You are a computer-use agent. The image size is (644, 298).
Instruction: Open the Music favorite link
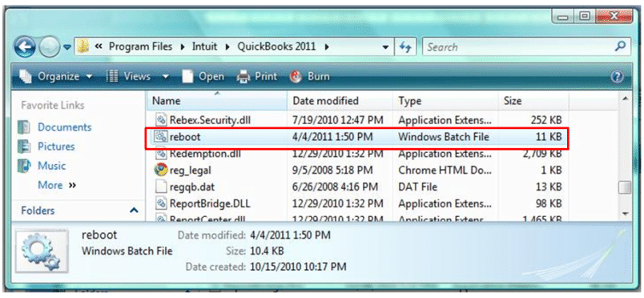pos(52,166)
